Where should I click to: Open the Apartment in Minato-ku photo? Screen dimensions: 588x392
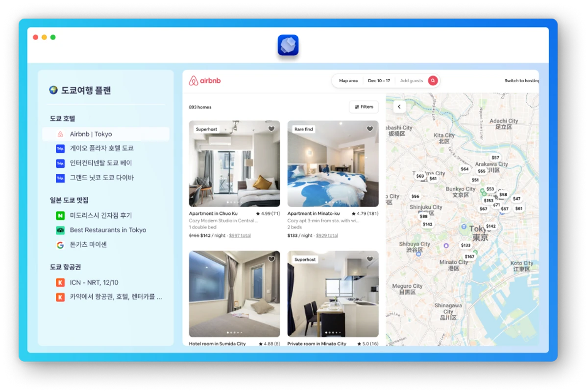point(333,164)
